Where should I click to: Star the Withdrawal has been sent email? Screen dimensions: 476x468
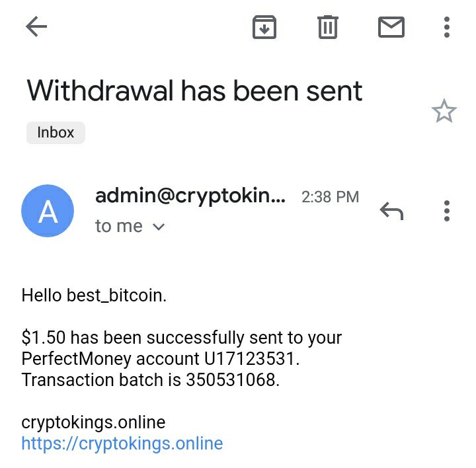(444, 111)
